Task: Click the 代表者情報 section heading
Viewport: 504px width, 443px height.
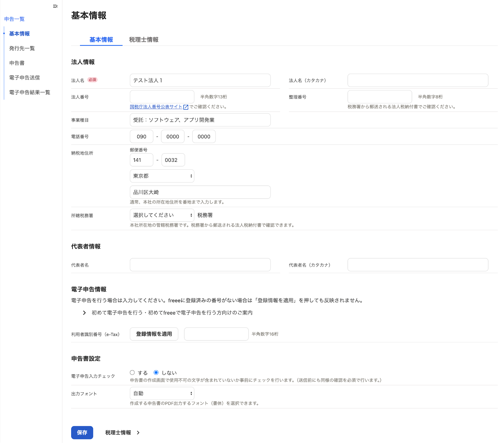Action: pyautogui.click(x=86, y=247)
